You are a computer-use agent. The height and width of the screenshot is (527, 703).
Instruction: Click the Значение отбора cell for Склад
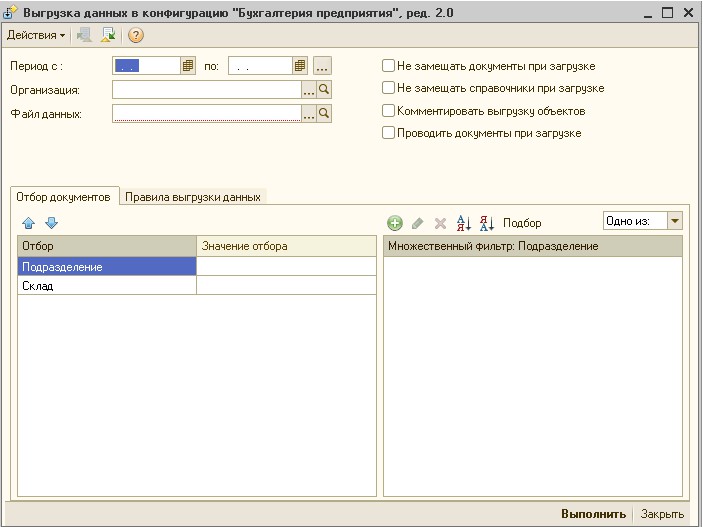(x=286, y=285)
